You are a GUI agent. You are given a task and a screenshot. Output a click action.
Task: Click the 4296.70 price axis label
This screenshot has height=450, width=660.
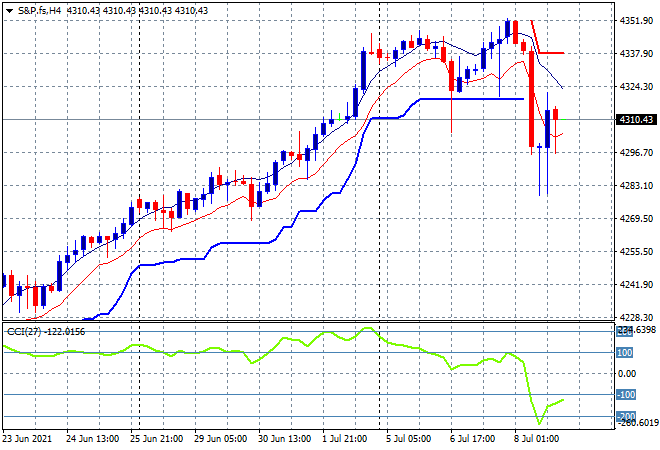(636, 152)
